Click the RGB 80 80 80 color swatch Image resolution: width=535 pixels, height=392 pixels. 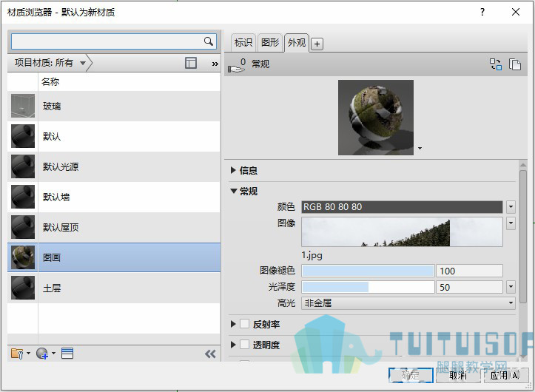pos(402,207)
